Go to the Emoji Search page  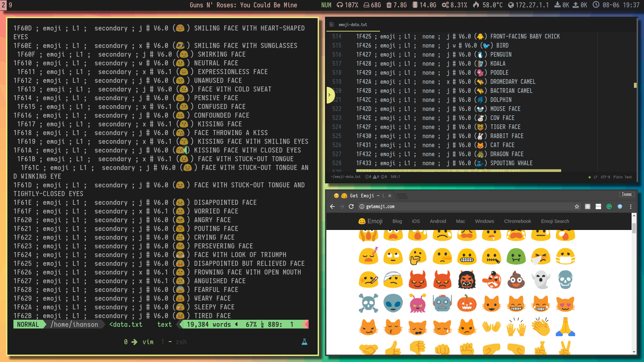[555, 221]
